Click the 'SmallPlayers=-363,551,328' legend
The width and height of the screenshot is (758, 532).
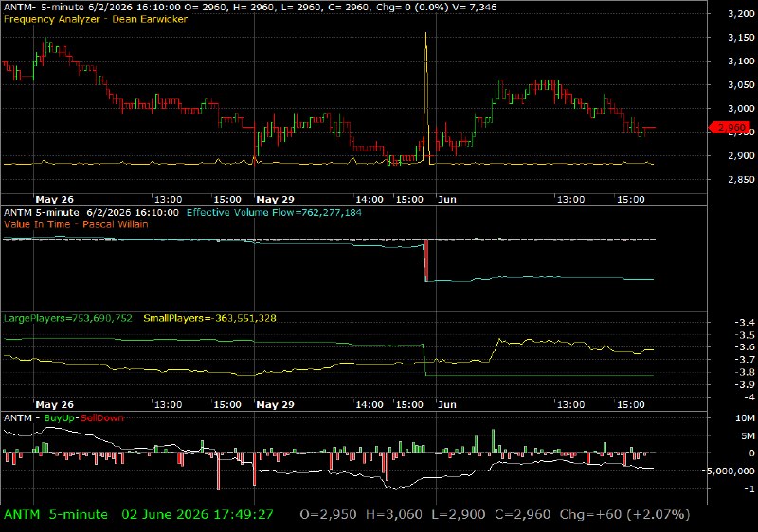[209, 318]
